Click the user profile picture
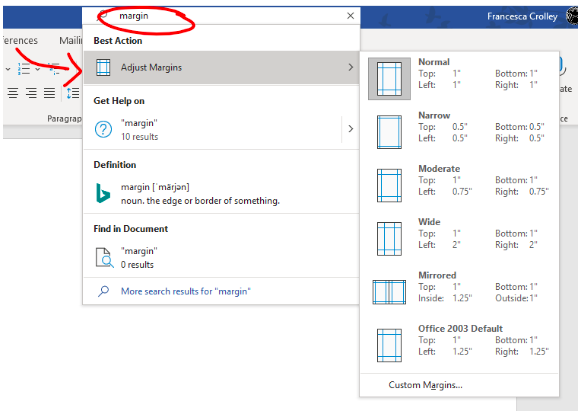The height and width of the screenshot is (418, 582). [572, 17]
